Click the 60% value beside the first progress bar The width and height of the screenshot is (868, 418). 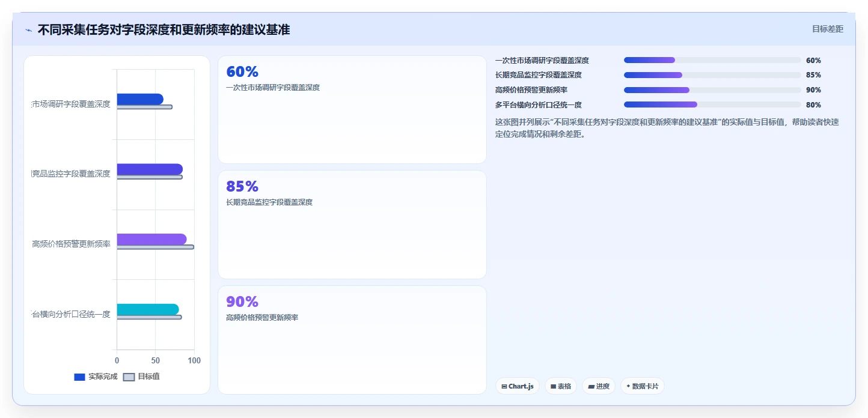click(x=813, y=61)
